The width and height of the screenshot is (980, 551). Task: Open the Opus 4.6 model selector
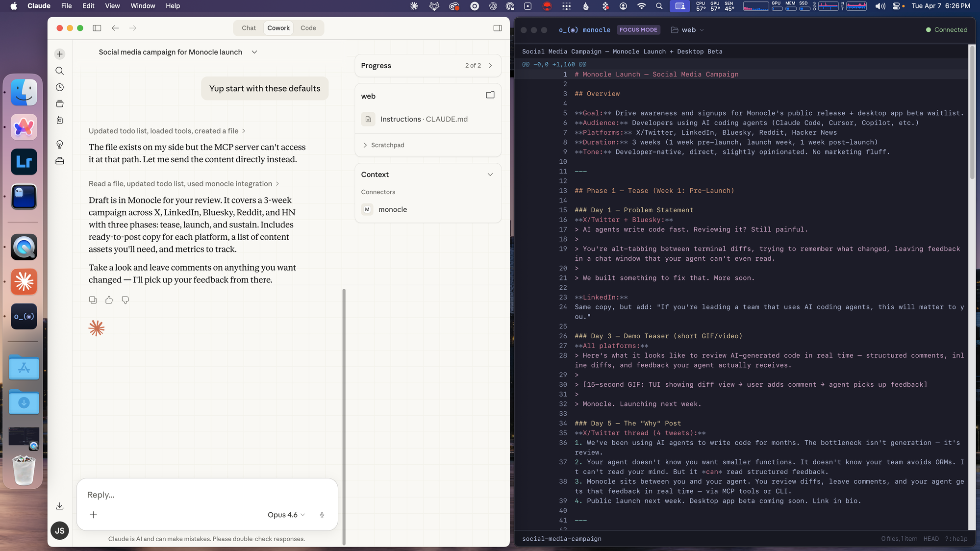click(x=286, y=515)
